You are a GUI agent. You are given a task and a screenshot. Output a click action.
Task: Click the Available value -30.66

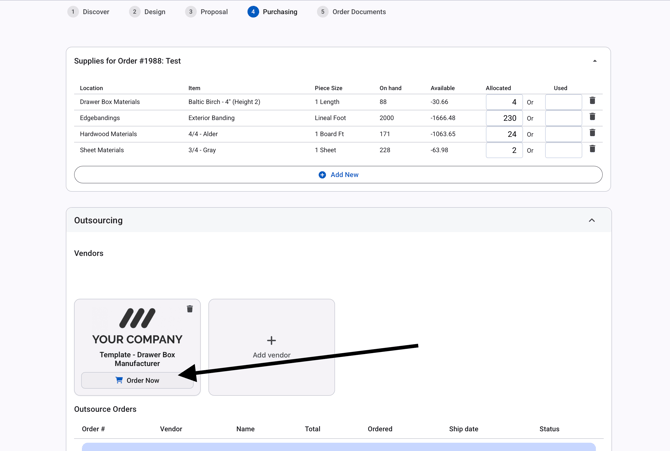[439, 102]
